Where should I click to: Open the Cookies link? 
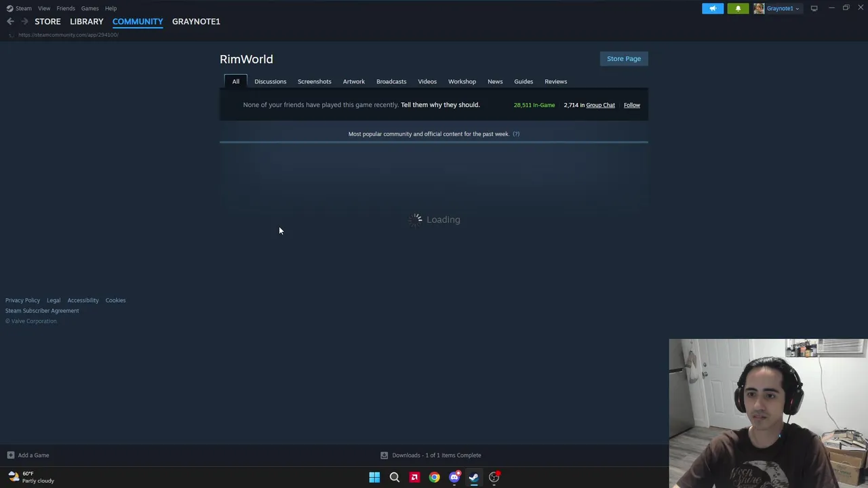click(x=115, y=300)
